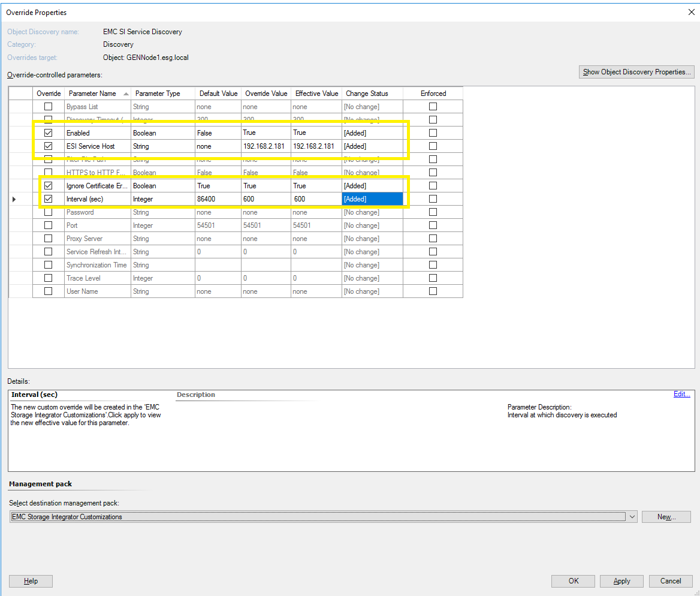The height and width of the screenshot is (596, 700).
Task: Click highlighted [Added] status for Interval
Action: 372,199
